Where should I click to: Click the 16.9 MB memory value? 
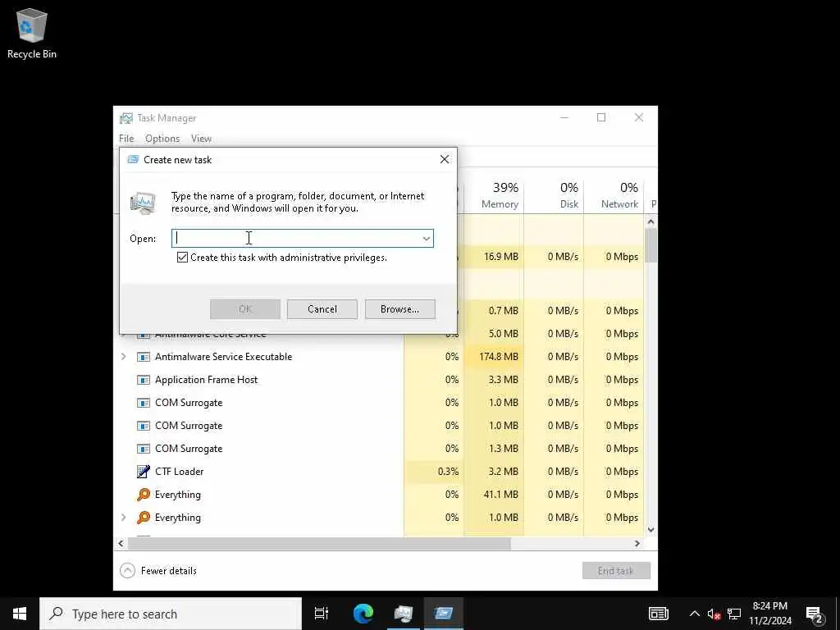[x=501, y=257]
